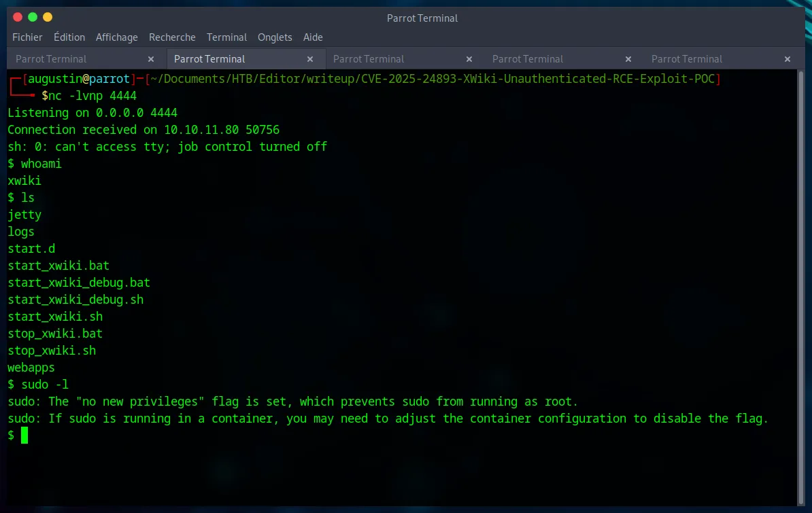Switch to the rightmost Parrot Terminal tab
Image resolution: width=812 pixels, height=513 pixels.
point(687,59)
